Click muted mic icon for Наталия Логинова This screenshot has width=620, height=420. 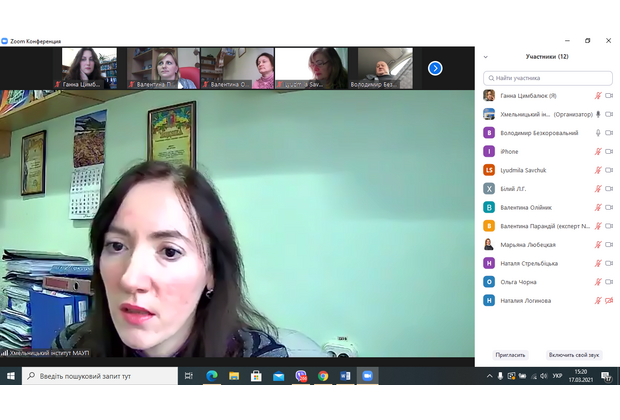point(598,301)
